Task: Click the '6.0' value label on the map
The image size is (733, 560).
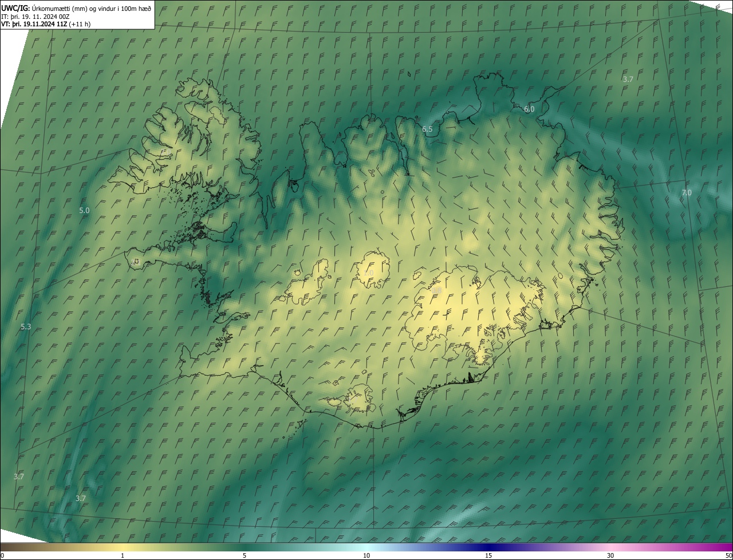Action: pos(529,109)
